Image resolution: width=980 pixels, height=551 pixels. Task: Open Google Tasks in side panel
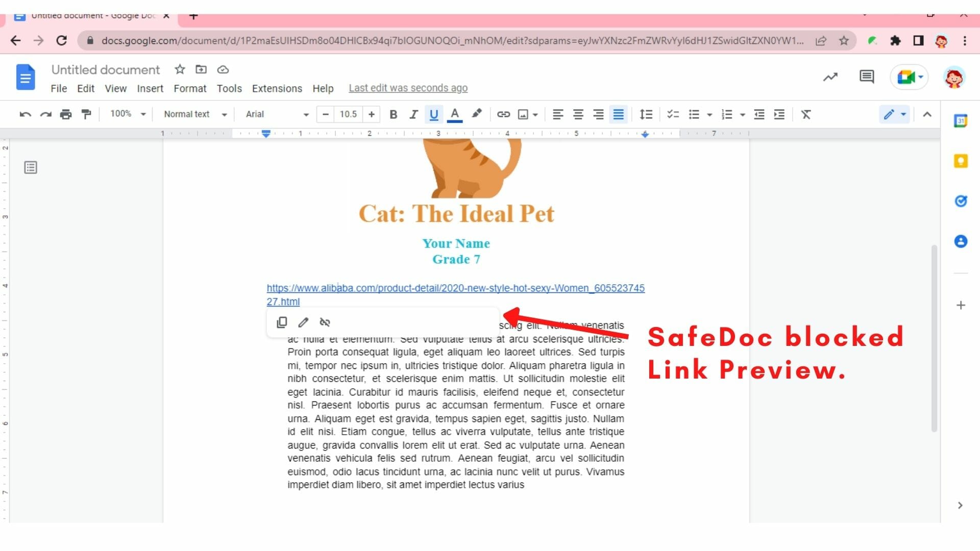pos(961,201)
